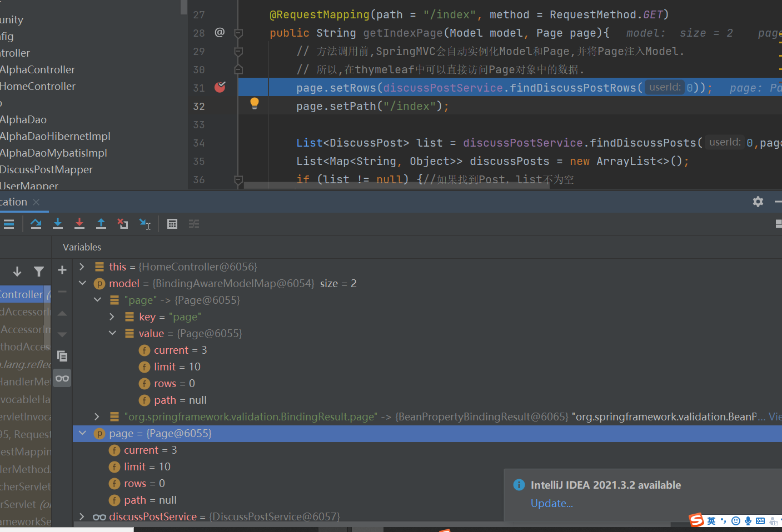Click Sogou input method S icon
Screen dimensions: 782x532
point(696,520)
